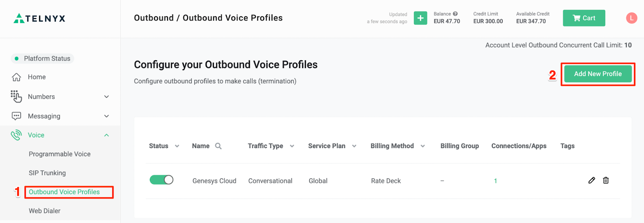This screenshot has height=223, width=644.
Task: Click the Name column search magnifier icon
Action: pyautogui.click(x=218, y=146)
